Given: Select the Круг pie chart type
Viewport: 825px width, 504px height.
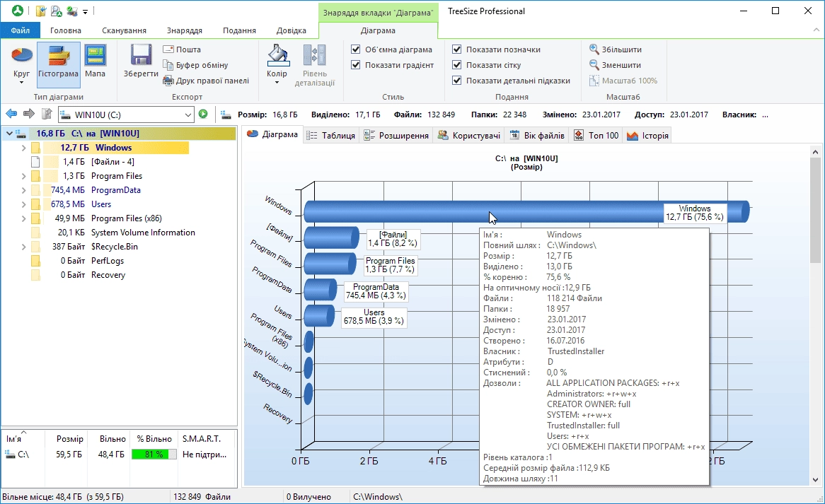Looking at the screenshot, I should click(x=21, y=64).
